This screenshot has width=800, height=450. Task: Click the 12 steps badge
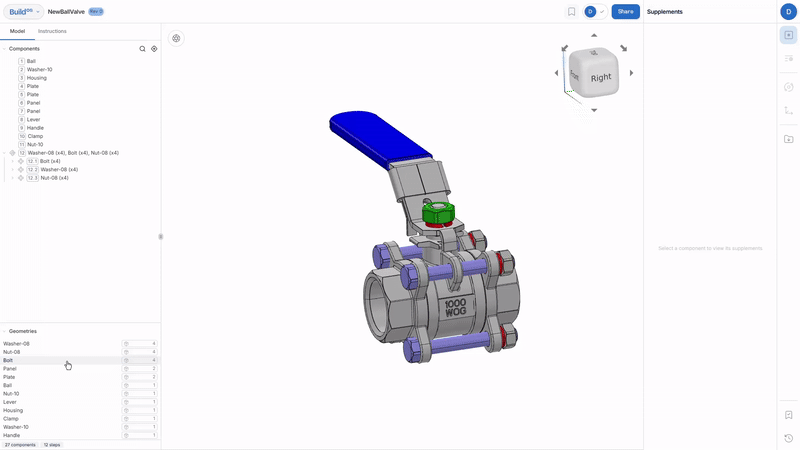(52, 445)
